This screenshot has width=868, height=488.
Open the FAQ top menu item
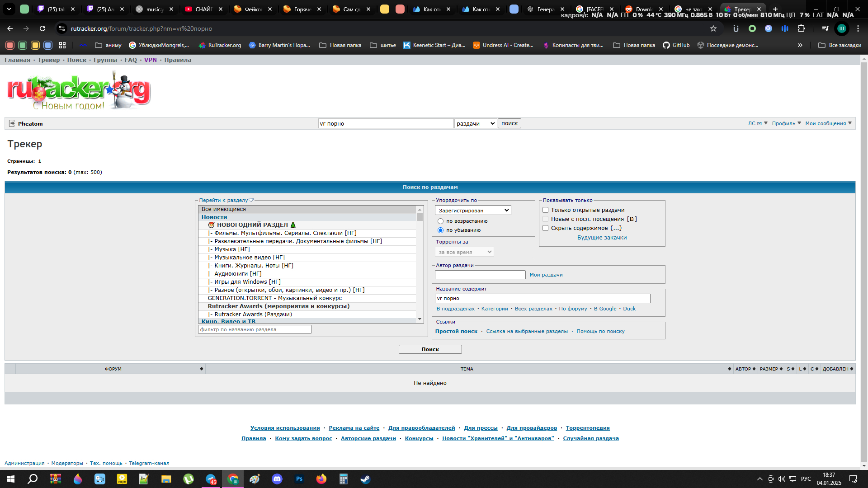[131, 60]
